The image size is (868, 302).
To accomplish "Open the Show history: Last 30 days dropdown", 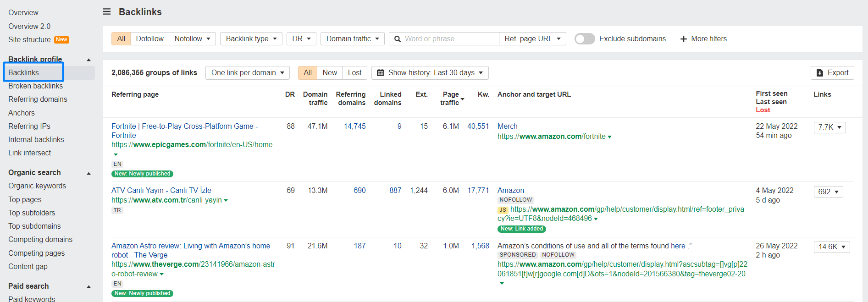I will coord(430,73).
